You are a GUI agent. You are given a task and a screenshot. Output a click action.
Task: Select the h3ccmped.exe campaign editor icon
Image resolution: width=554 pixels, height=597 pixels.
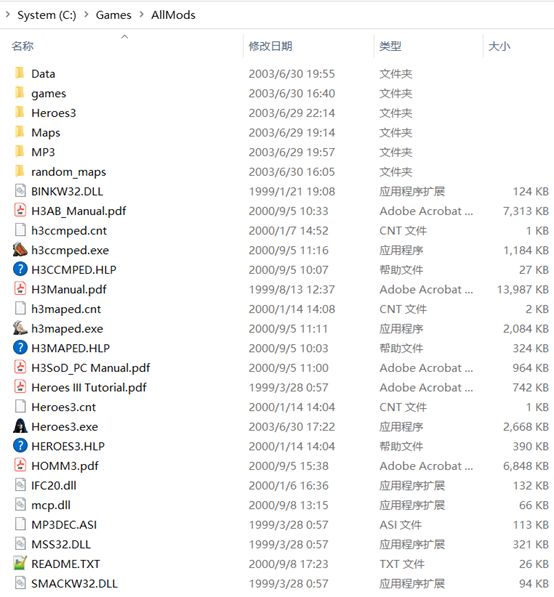pyautogui.click(x=20, y=250)
